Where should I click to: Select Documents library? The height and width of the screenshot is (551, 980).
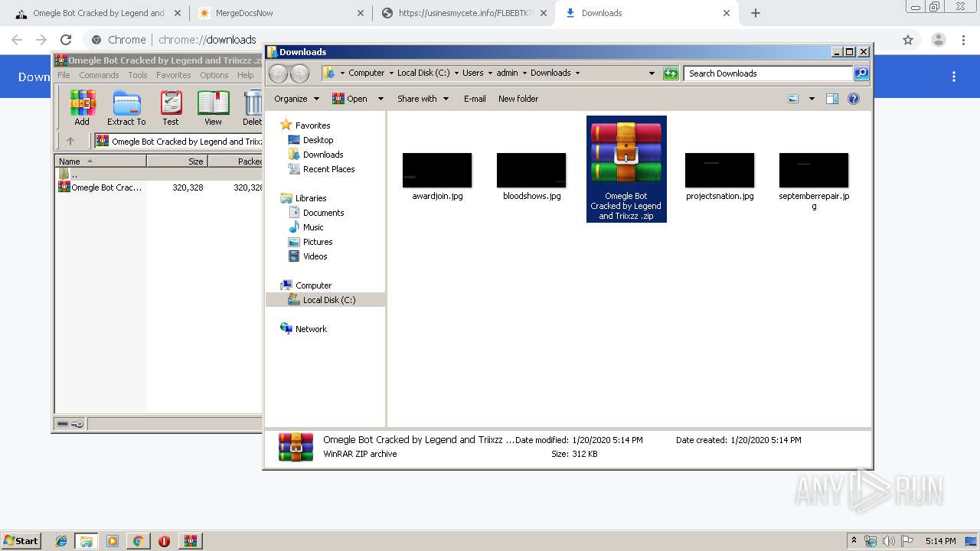323,213
